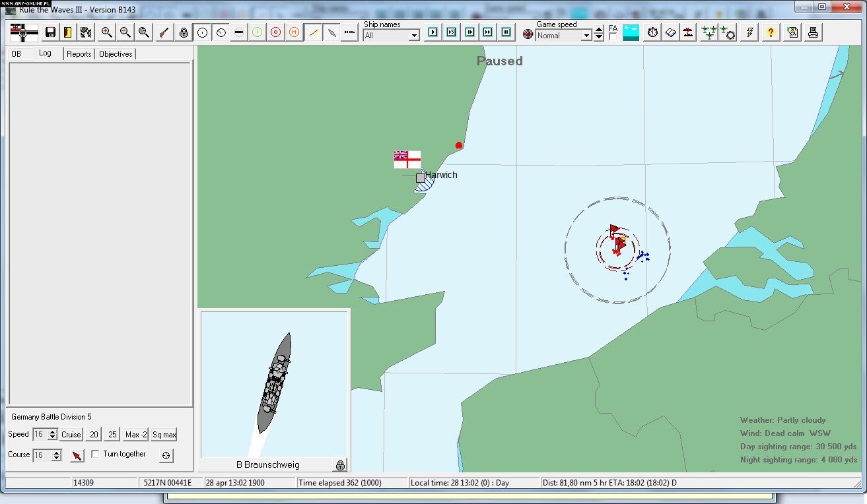867x504 pixels.
Task: Switch to the Reports tab
Action: [x=78, y=53]
